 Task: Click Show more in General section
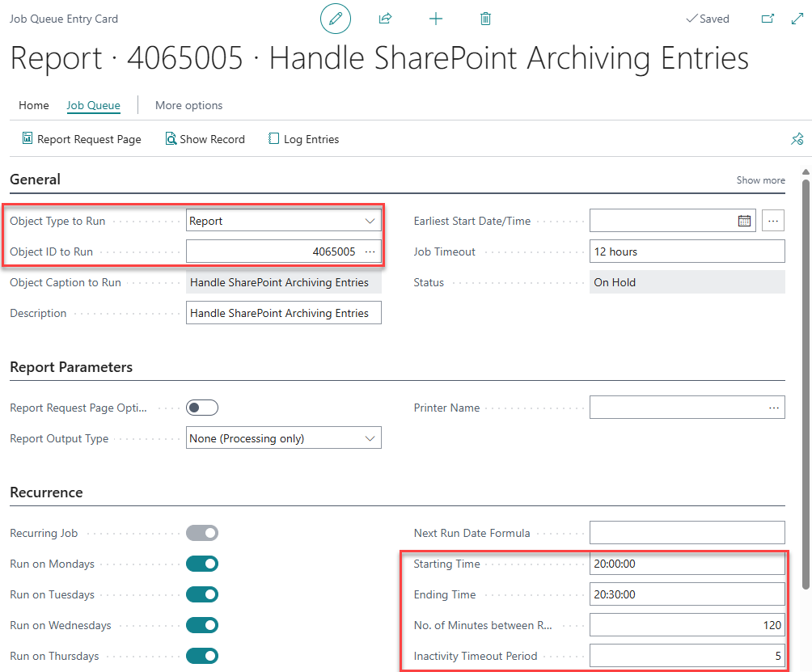pyautogui.click(x=760, y=180)
